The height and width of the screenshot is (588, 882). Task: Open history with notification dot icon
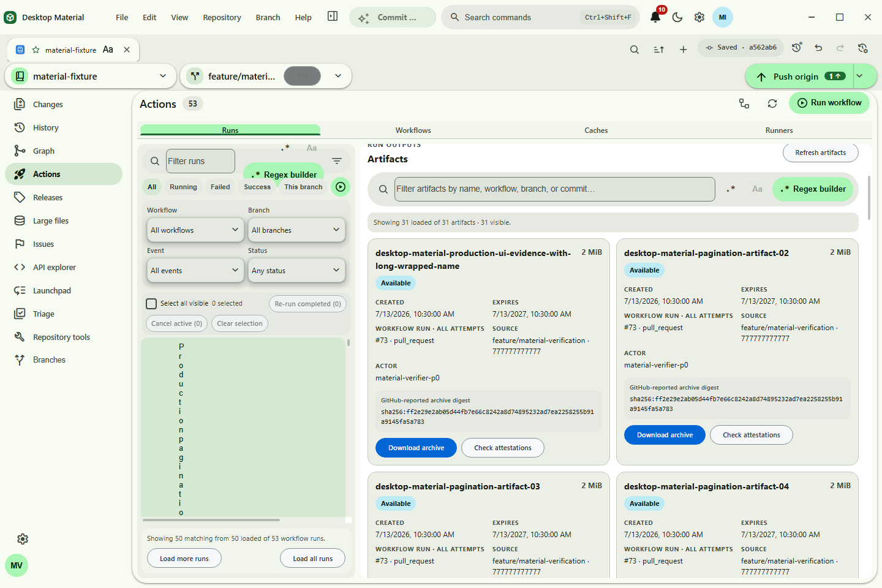[796, 47]
